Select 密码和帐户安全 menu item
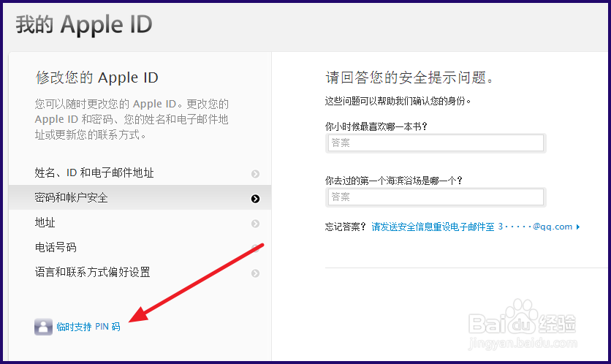 140,197
